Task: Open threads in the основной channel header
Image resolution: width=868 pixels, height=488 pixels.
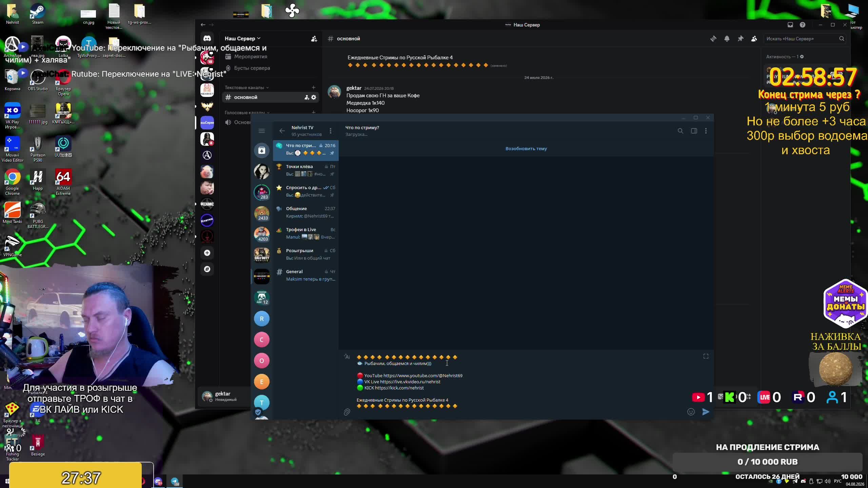Action: [713, 39]
